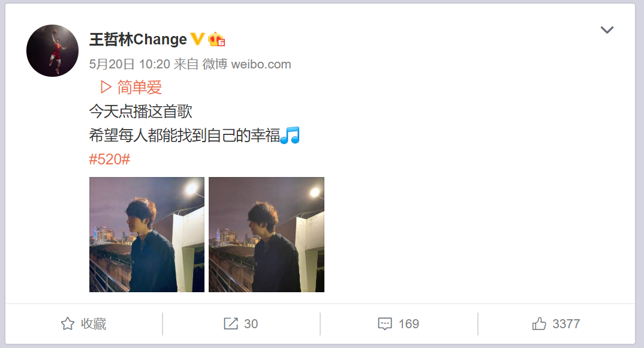Click the yellow V verified badge
The image size is (644, 348).
pos(197,39)
